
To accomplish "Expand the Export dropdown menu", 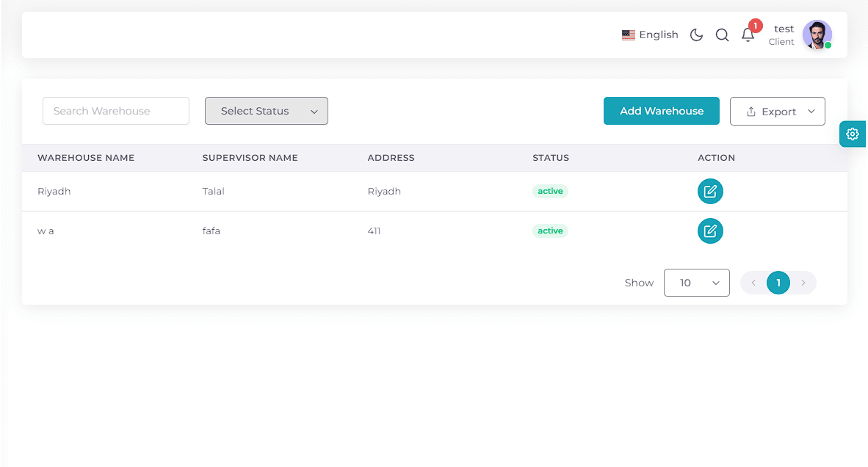I will click(777, 111).
